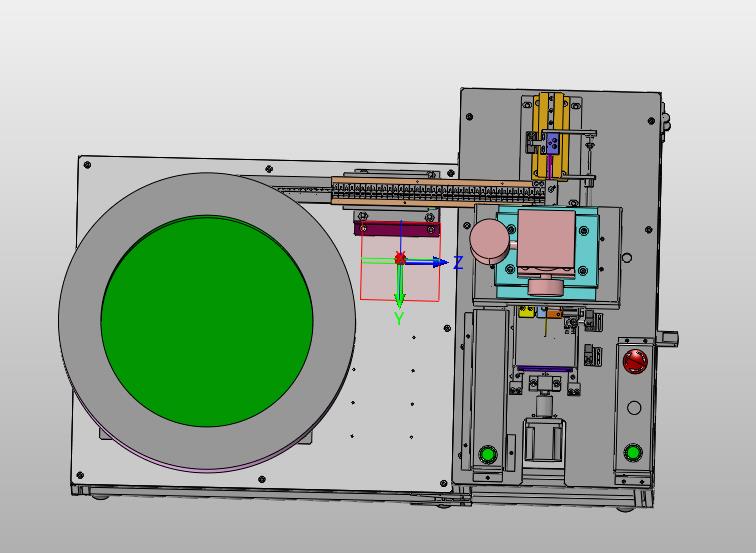Viewport: 756px width, 553px height.
Task: Select the tan feeder rail with teeth
Action: pyautogui.click(x=439, y=191)
